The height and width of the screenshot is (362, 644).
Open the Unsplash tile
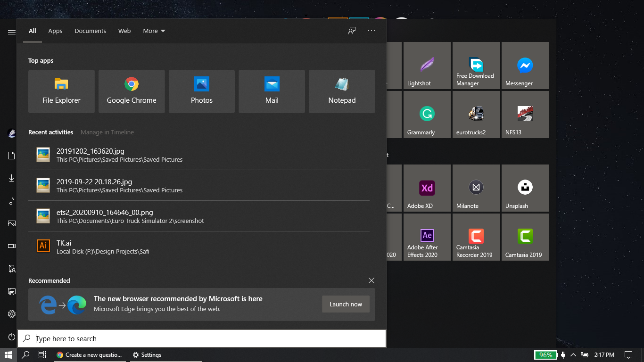point(525,188)
